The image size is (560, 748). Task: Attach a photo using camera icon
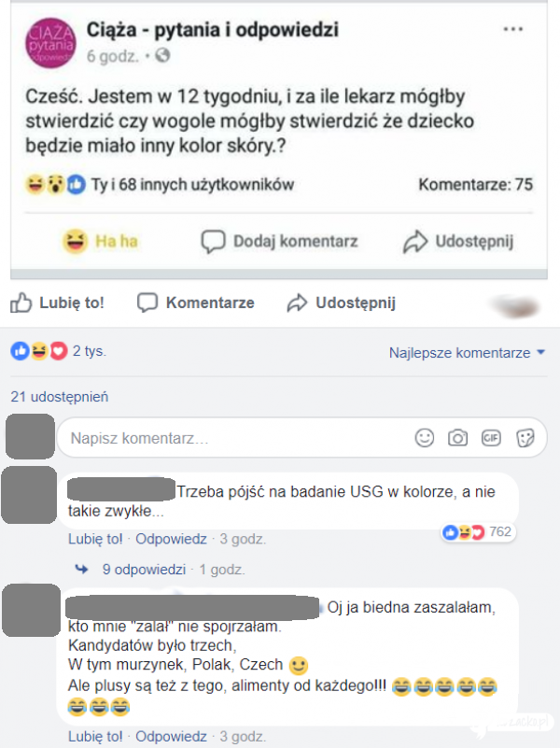tap(457, 437)
